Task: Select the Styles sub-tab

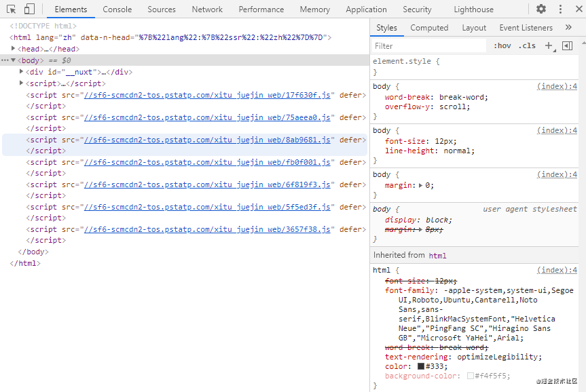Action: [x=386, y=28]
